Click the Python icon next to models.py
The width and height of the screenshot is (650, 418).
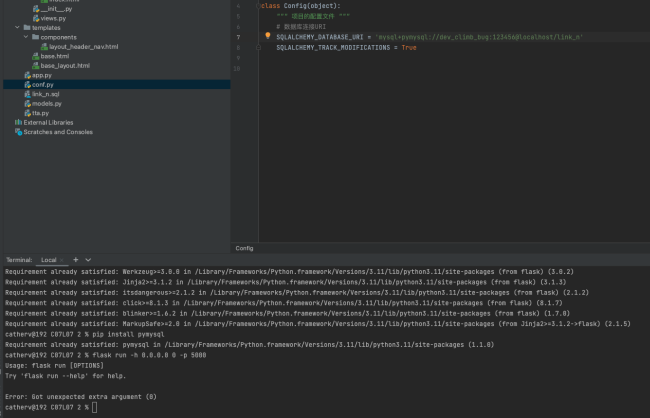tap(27, 104)
